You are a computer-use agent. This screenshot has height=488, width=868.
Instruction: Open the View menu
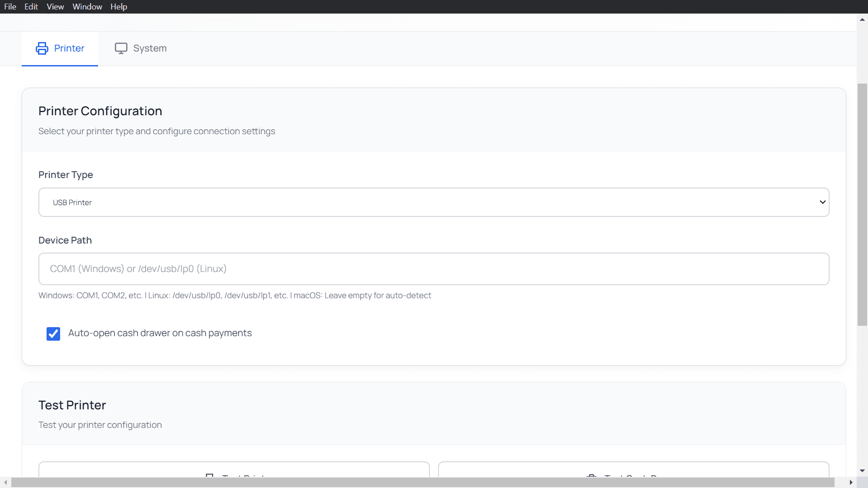pyautogui.click(x=55, y=7)
